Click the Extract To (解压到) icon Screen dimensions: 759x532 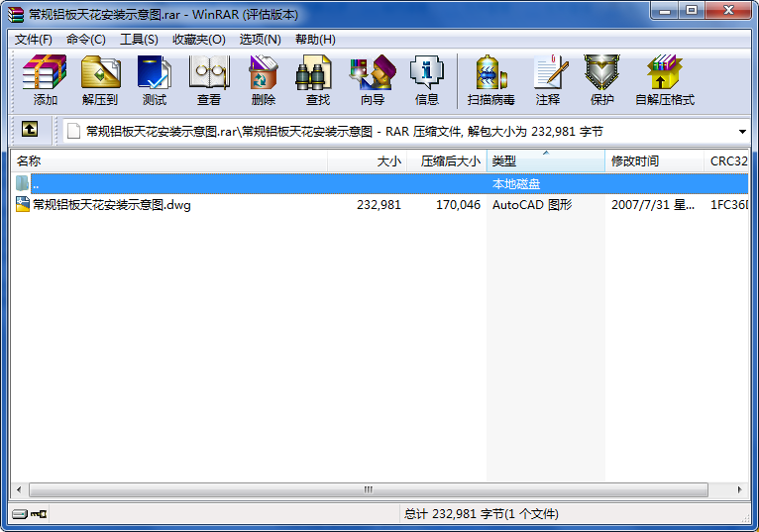[100, 80]
